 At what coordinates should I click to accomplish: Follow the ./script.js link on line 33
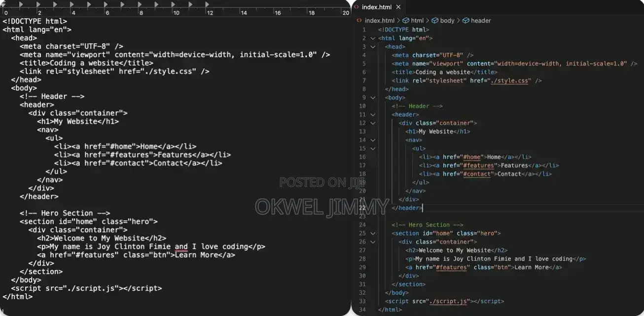coord(448,301)
